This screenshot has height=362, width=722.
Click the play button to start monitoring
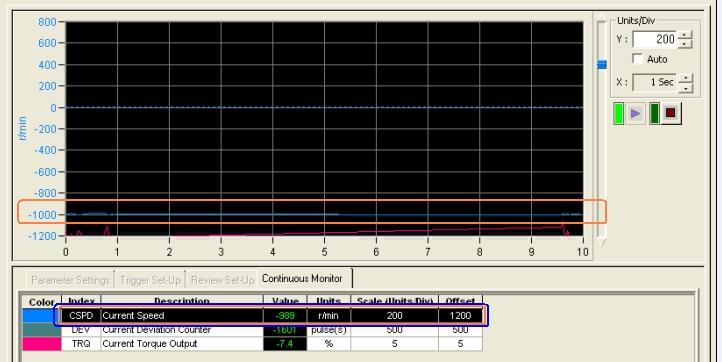635,113
